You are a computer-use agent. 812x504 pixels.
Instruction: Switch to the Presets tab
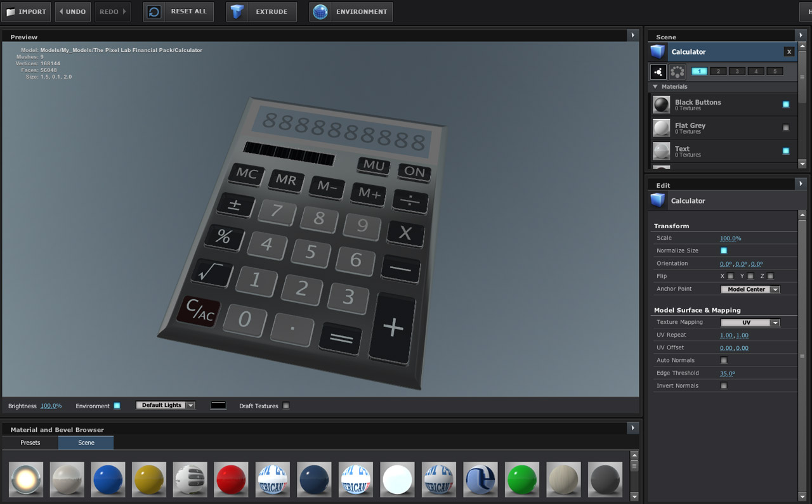point(29,443)
